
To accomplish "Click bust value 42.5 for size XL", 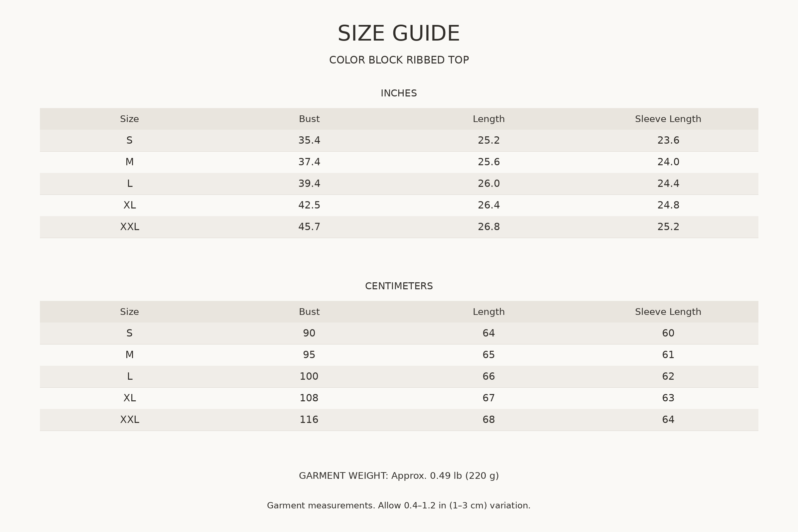I will tap(309, 205).
